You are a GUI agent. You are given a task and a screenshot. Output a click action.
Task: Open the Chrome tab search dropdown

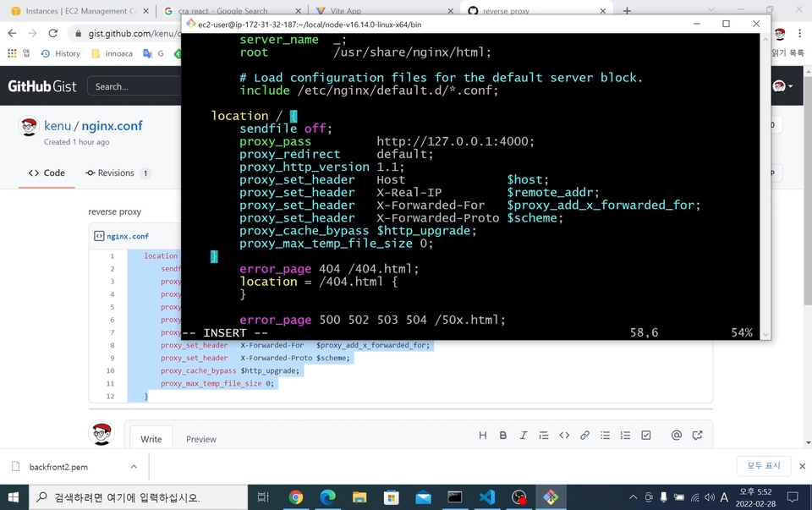click(711, 10)
